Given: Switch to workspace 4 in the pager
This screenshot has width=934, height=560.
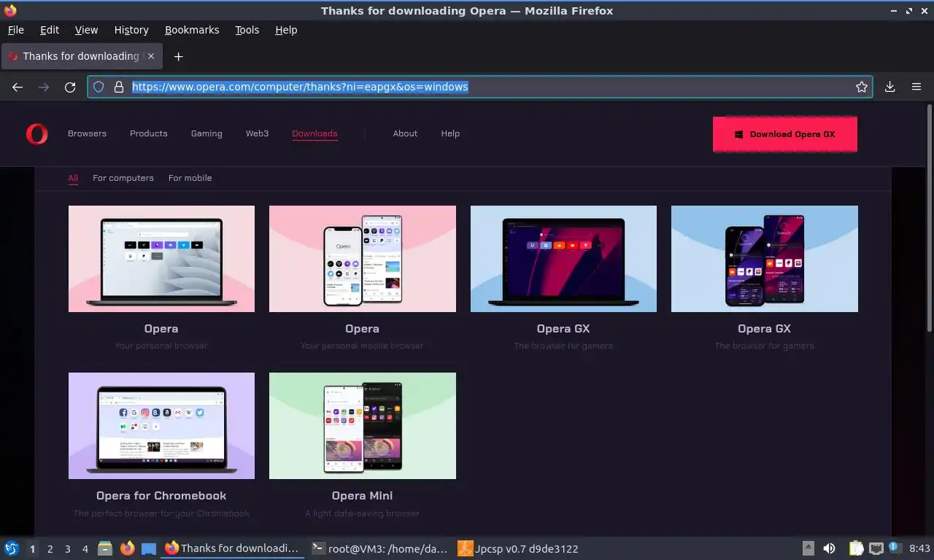Looking at the screenshot, I should pyautogui.click(x=85, y=549).
